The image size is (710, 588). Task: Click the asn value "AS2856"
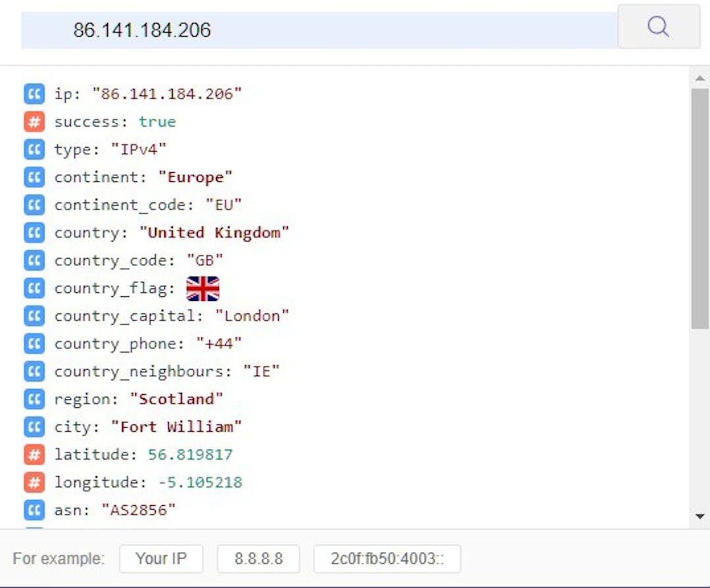point(138,510)
